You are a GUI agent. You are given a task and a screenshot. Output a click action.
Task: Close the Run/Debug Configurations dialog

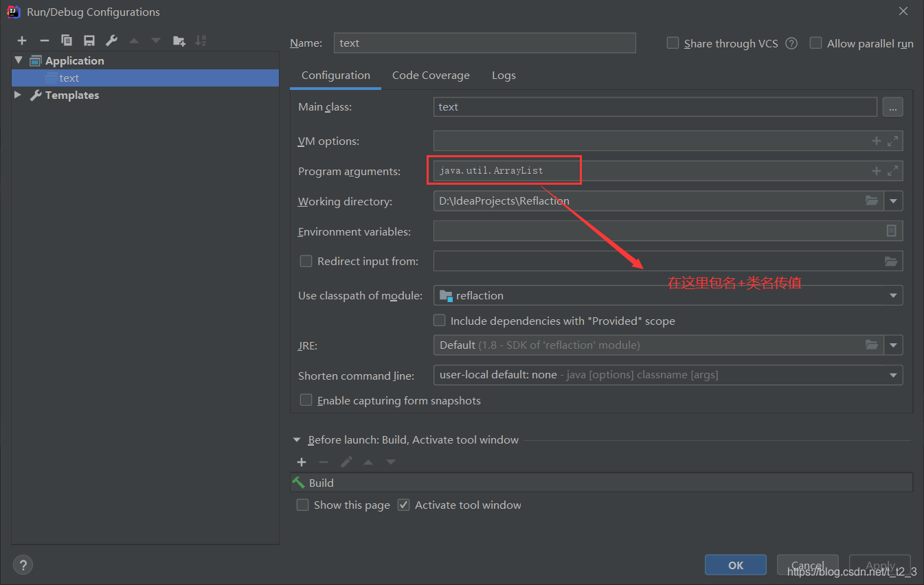[x=903, y=11]
